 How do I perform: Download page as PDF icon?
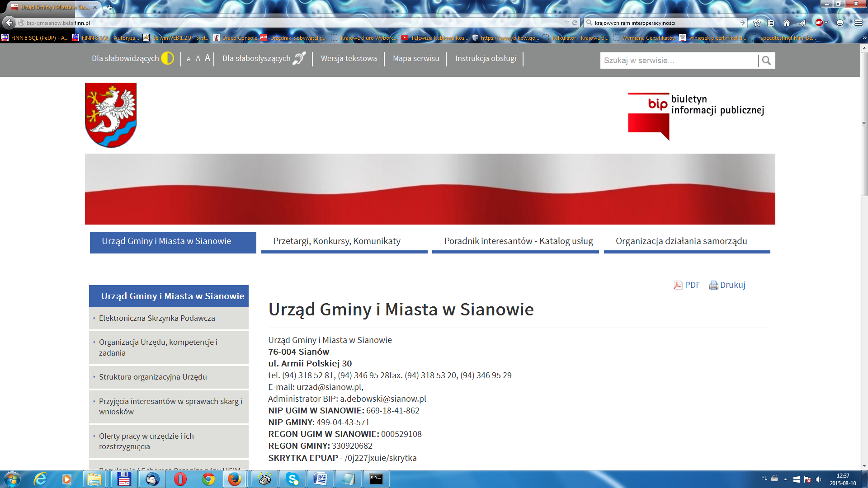tap(678, 285)
